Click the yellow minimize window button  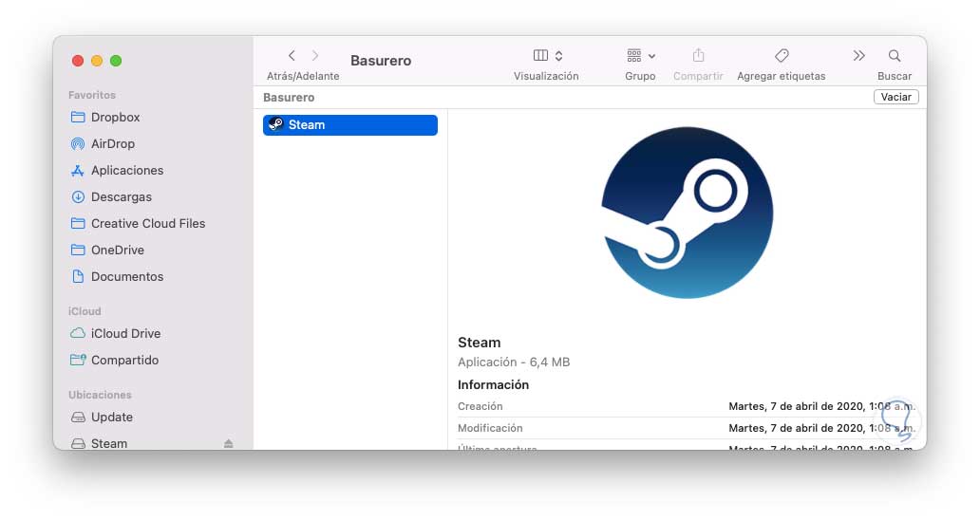tap(97, 61)
